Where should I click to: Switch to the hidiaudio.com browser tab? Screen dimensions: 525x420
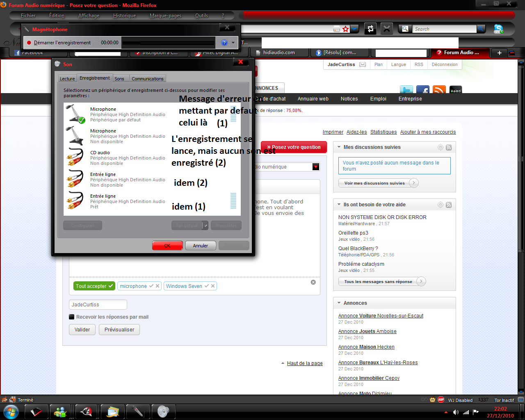279,52
